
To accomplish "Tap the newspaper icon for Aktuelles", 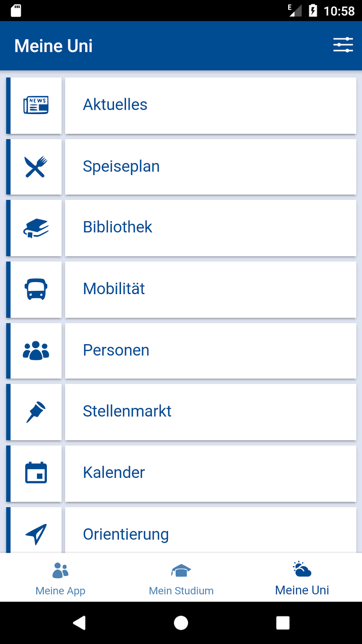I will click(x=36, y=105).
